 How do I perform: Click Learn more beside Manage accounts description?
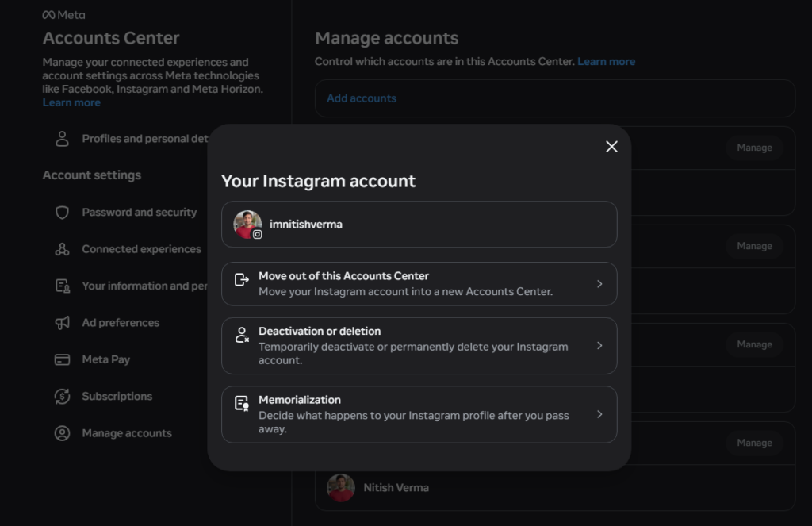coord(607,62)
